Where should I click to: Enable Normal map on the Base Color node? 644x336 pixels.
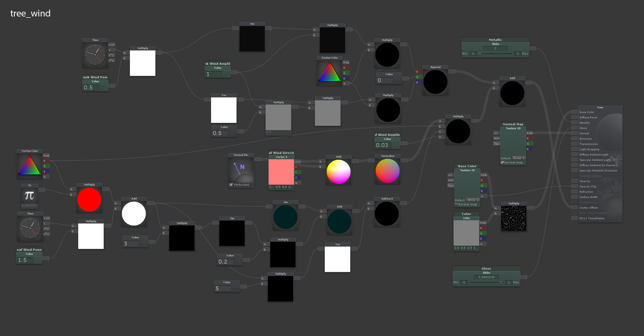click(x=457, y=204)
